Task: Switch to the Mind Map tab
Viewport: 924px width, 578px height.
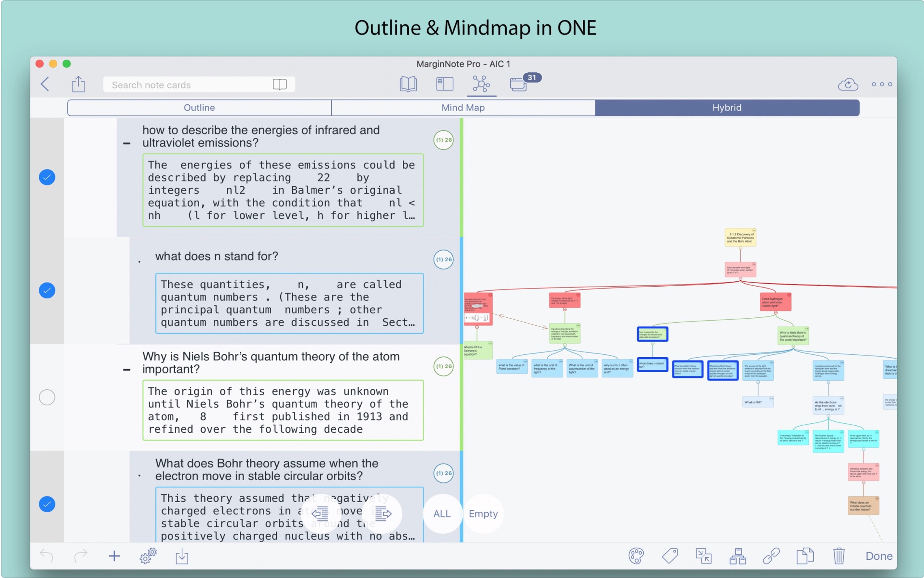Action: coord(463,108)
